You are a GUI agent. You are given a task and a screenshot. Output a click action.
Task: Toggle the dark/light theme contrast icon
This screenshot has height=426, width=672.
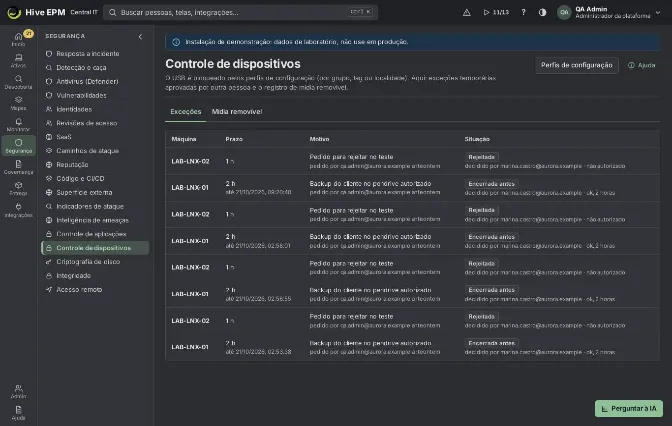pos(543,12)
